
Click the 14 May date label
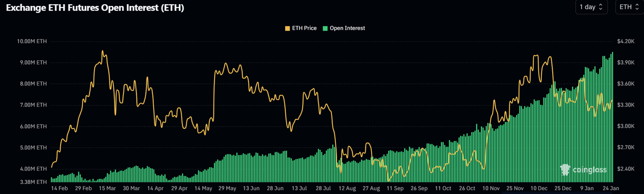pyautogui.click(x=204, y=189)
